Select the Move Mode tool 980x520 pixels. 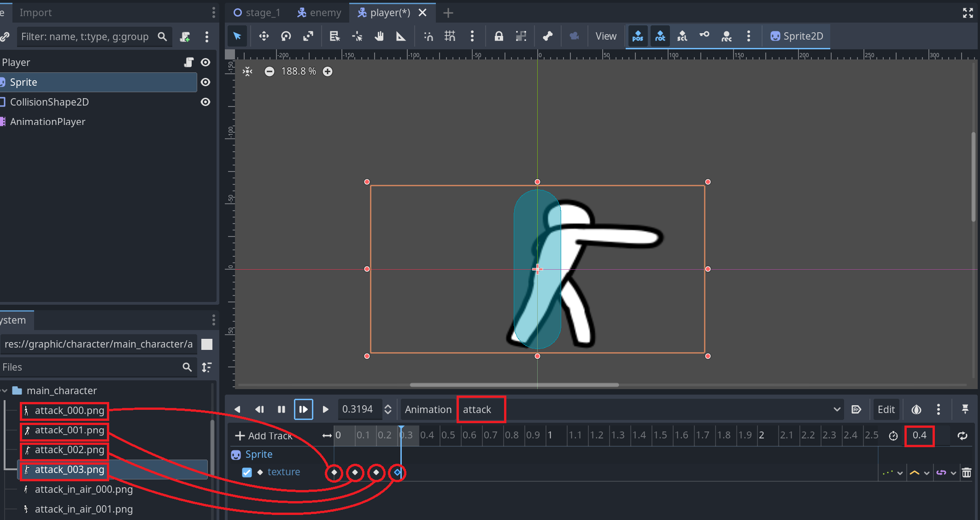click(x=264, y=36)
